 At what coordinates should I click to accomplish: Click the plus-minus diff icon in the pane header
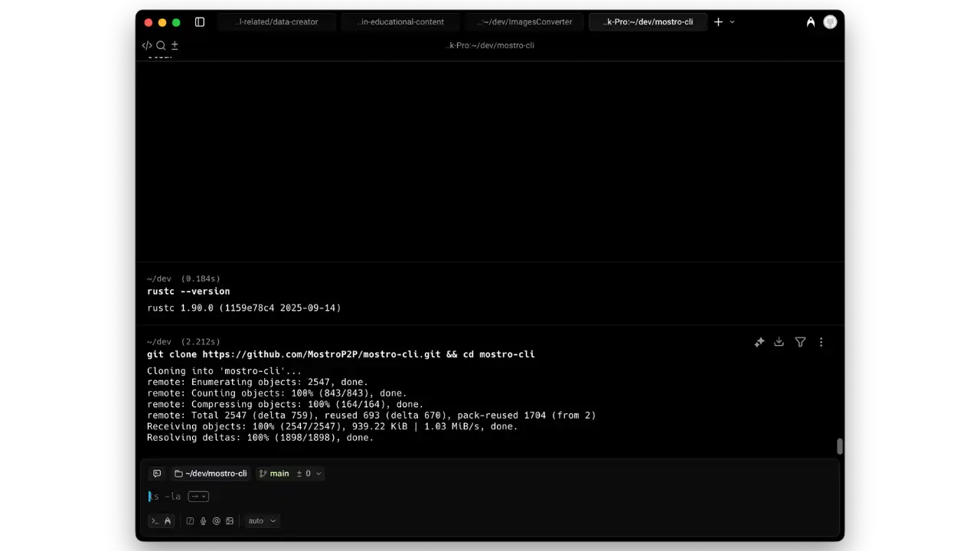175,45
